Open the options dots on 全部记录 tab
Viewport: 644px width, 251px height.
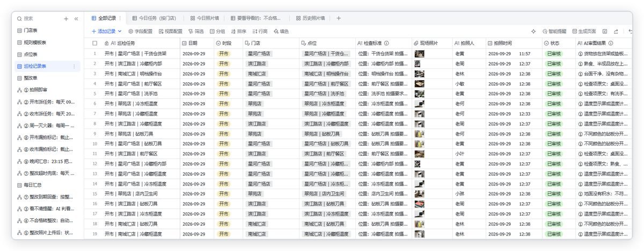point(120,18)
